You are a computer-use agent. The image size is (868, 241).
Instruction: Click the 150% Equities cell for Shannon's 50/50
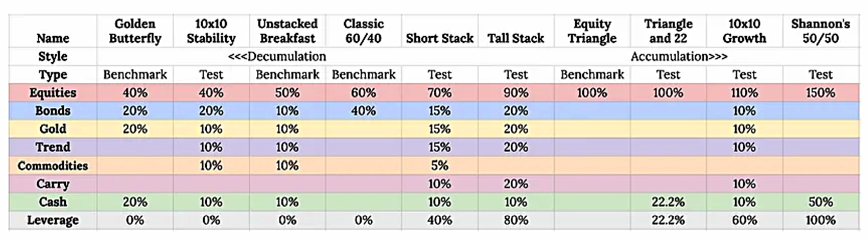[x=820, y=93]
